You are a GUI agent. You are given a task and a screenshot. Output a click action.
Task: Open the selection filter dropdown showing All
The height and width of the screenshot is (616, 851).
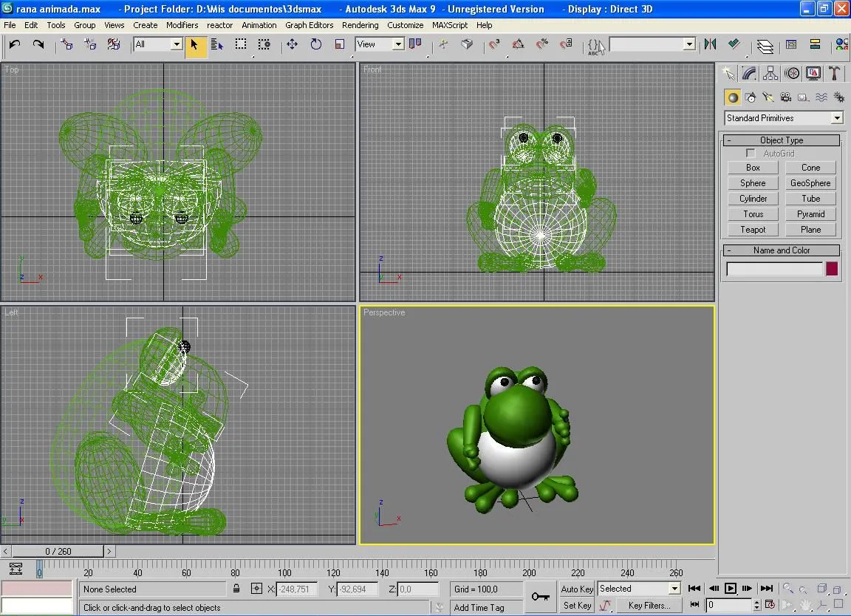[157, 44]
